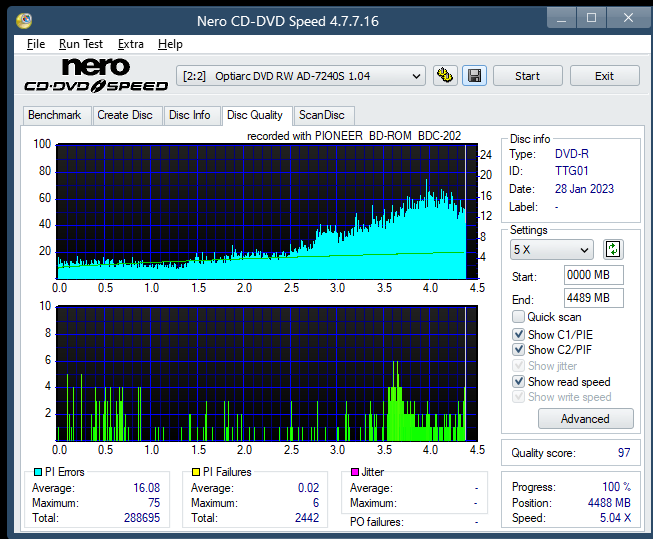Screen dimensions: 653x539
Task: Open the File menu
Action: [x=36, y=44]
